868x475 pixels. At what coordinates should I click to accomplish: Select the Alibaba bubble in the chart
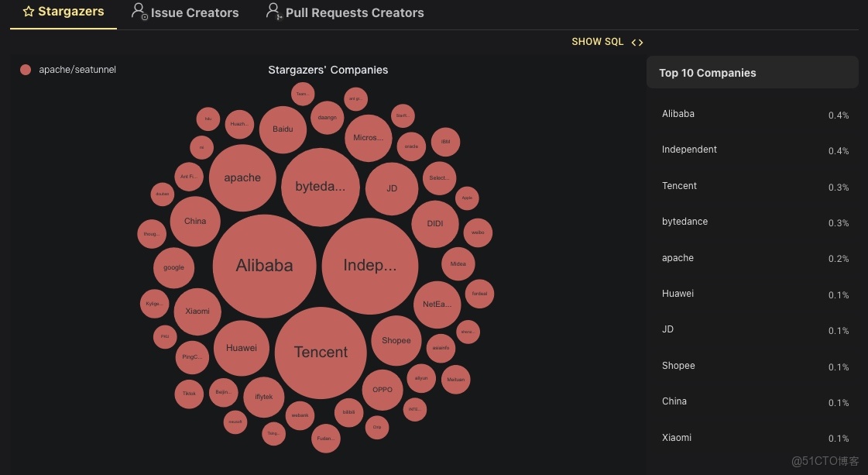click(x=264, y=266)
